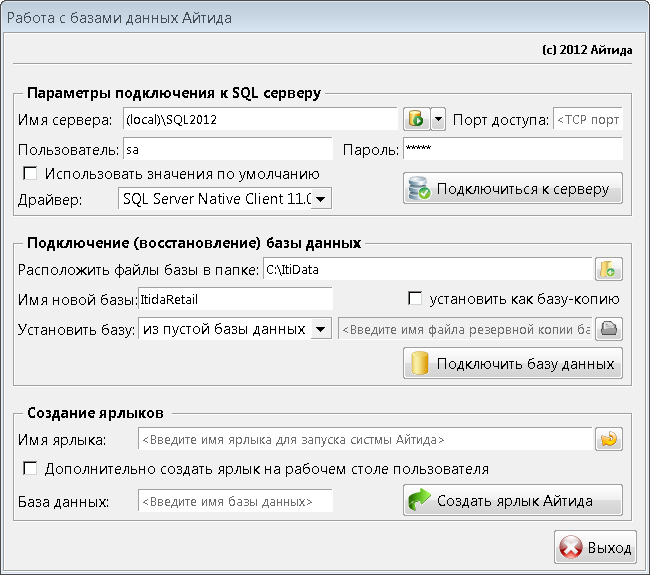Click the Имя ярлыка input field
The image size is (650, 575).
(365, 439)
